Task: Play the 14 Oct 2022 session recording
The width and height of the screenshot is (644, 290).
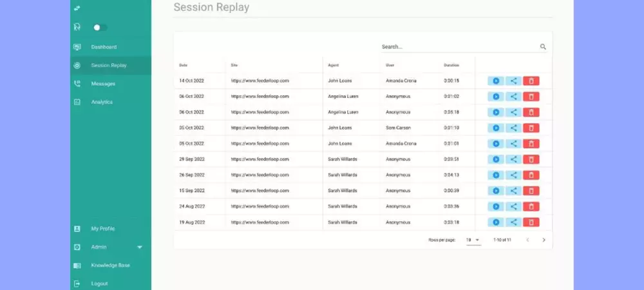Action: click(x=496, y=81)
